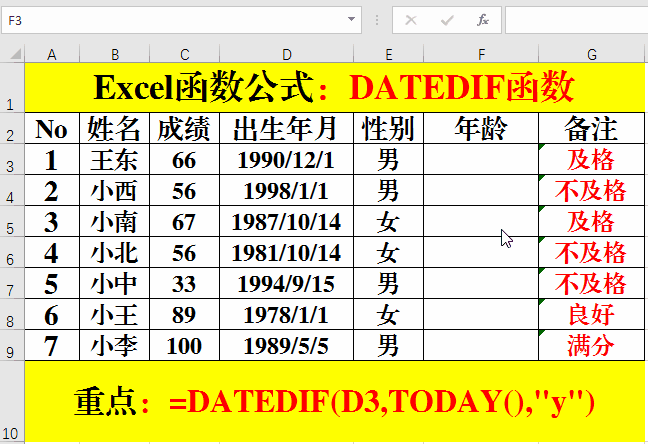Click the '出生年月' header cell

286,128
